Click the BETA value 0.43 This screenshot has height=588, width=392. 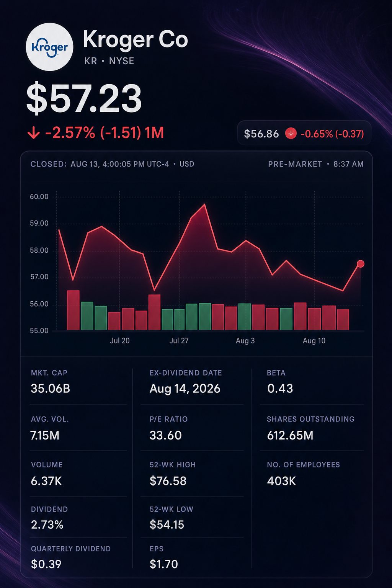click(280, 389)
